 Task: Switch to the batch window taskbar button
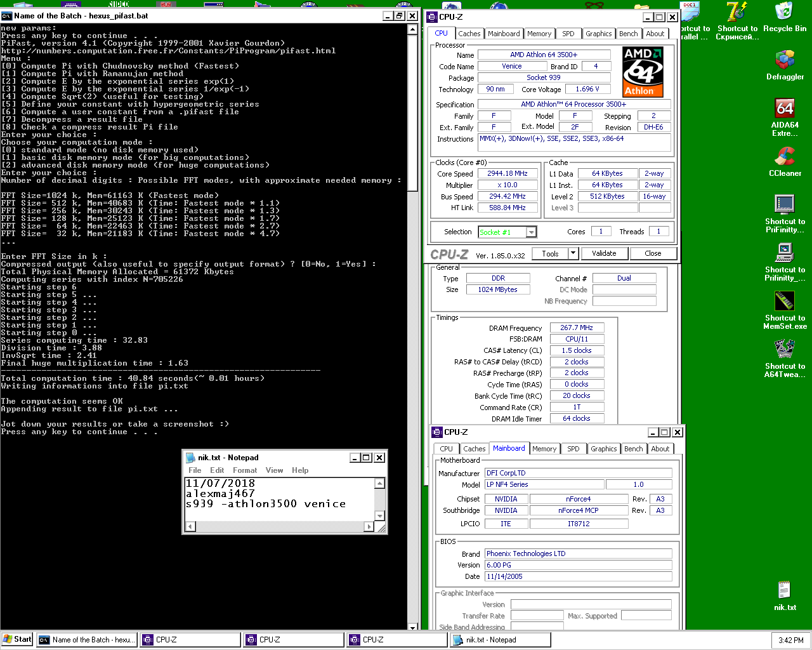(87, 640)
